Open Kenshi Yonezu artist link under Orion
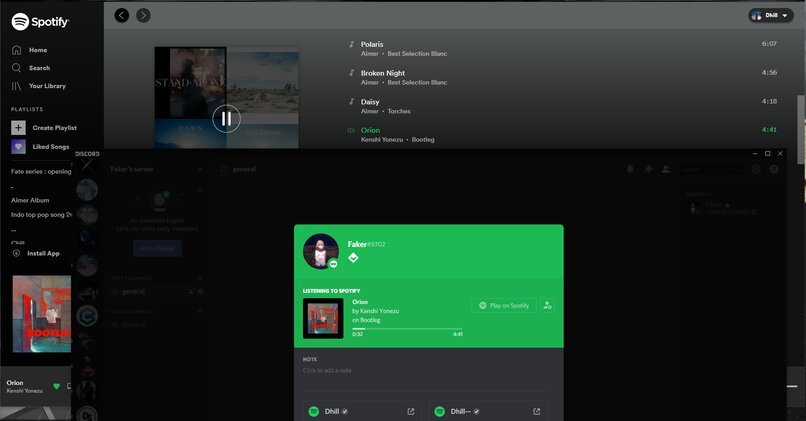The image size is (806, 421). point(381,139)
